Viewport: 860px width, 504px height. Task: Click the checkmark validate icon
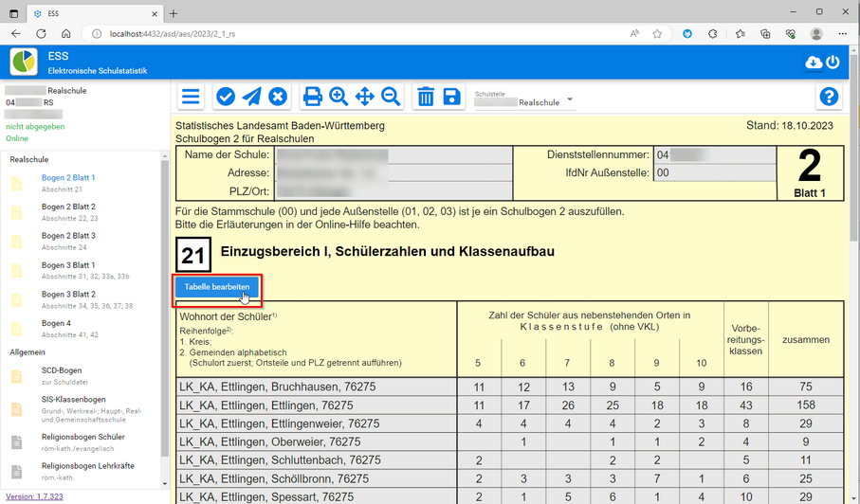226,97
